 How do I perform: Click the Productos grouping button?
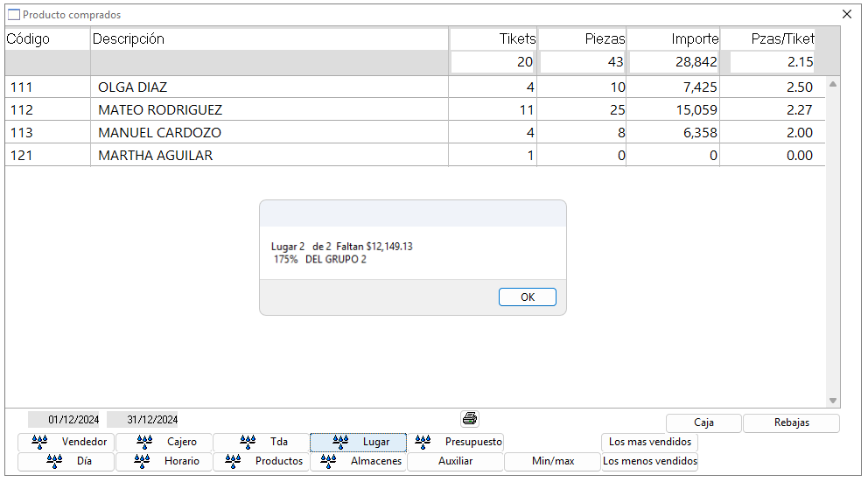click(x=261, y=462)
